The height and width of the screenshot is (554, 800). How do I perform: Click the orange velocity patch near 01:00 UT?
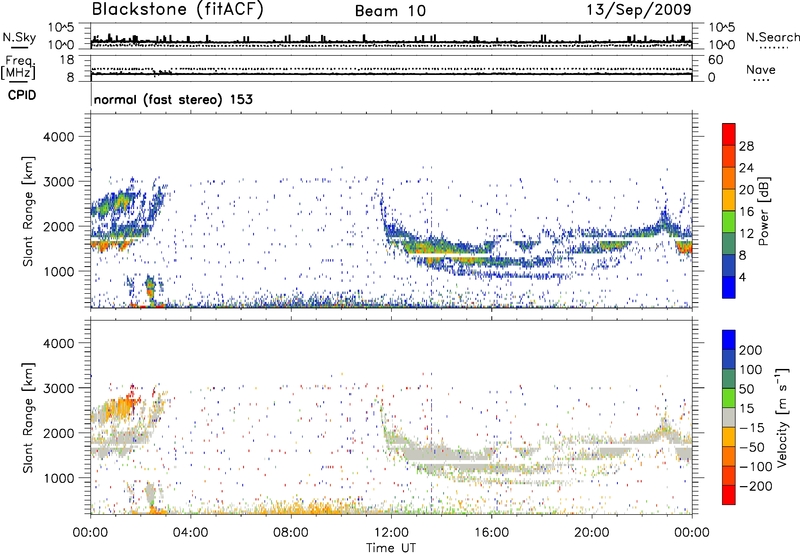click(122, 407)
